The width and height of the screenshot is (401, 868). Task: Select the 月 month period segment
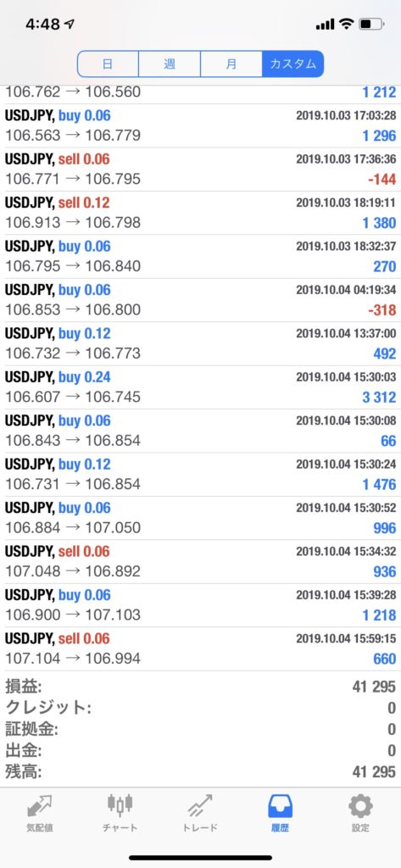231,64
